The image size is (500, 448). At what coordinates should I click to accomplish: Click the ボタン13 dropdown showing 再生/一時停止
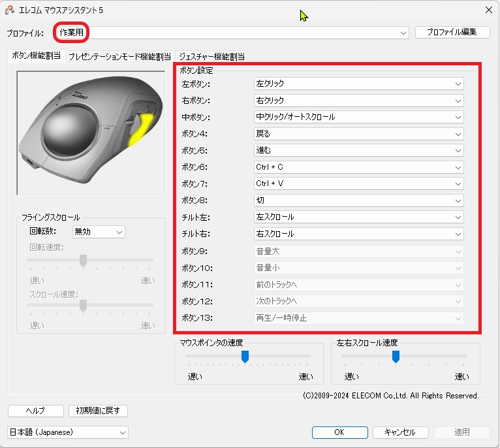pyautogui.click(x=359, y=318)
